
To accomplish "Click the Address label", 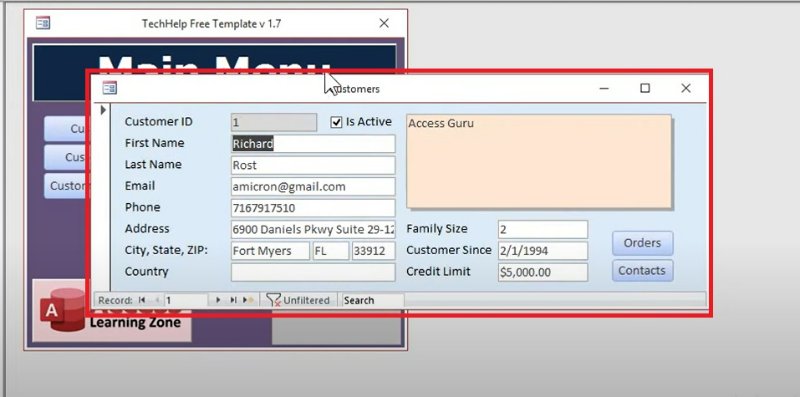I will tap(147, 229).
